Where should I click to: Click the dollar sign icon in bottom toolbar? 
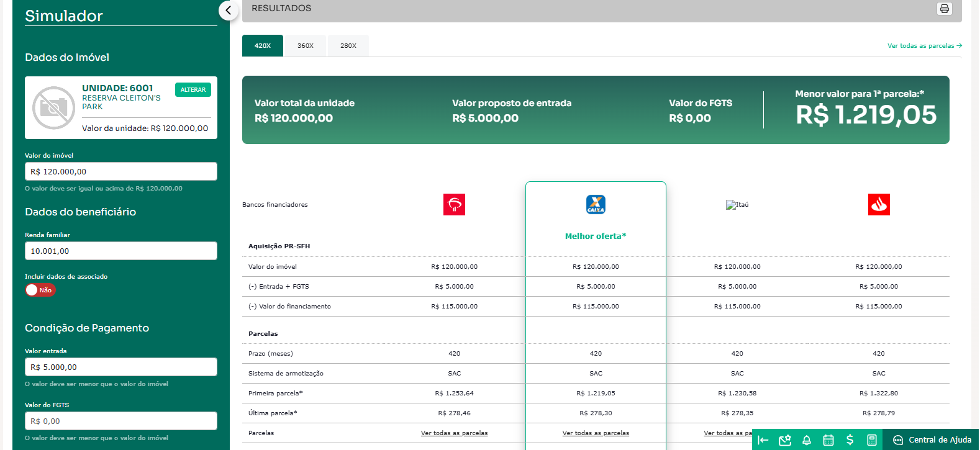click(850, 440)
